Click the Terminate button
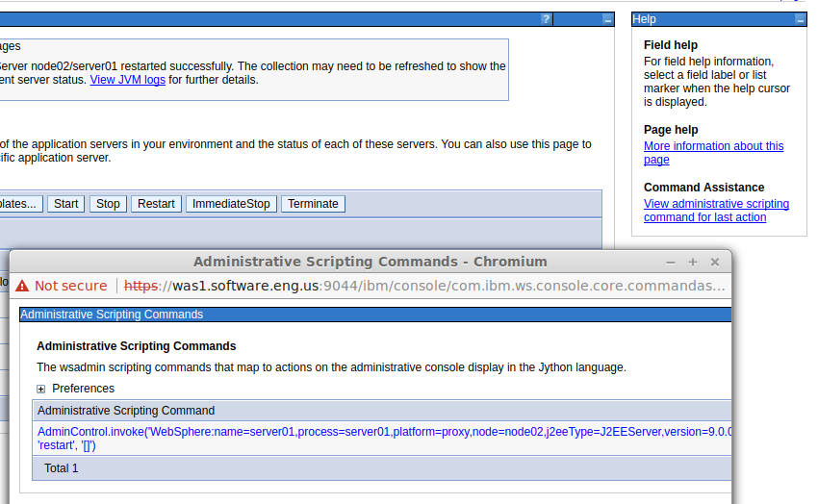 click(x=313, y=204)
